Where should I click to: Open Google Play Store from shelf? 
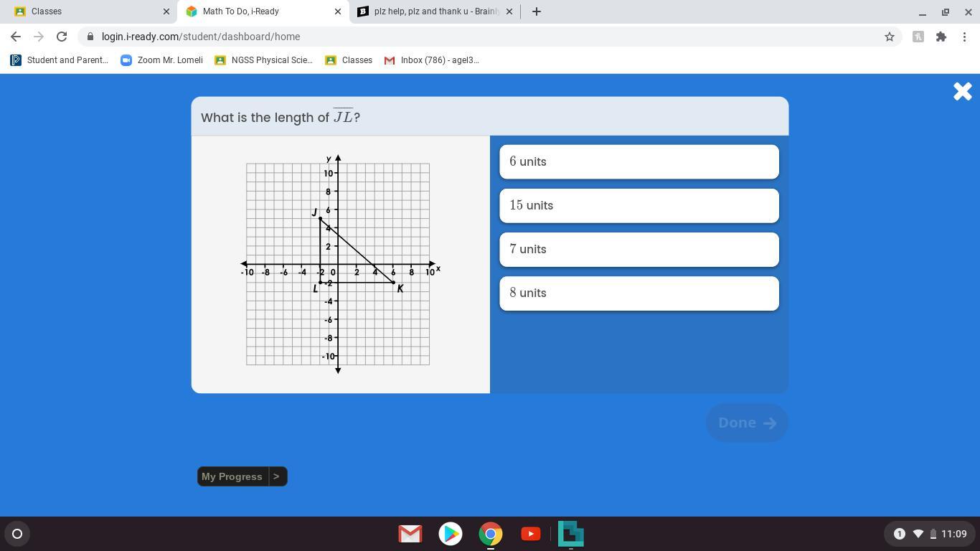(x=451, y=534)
